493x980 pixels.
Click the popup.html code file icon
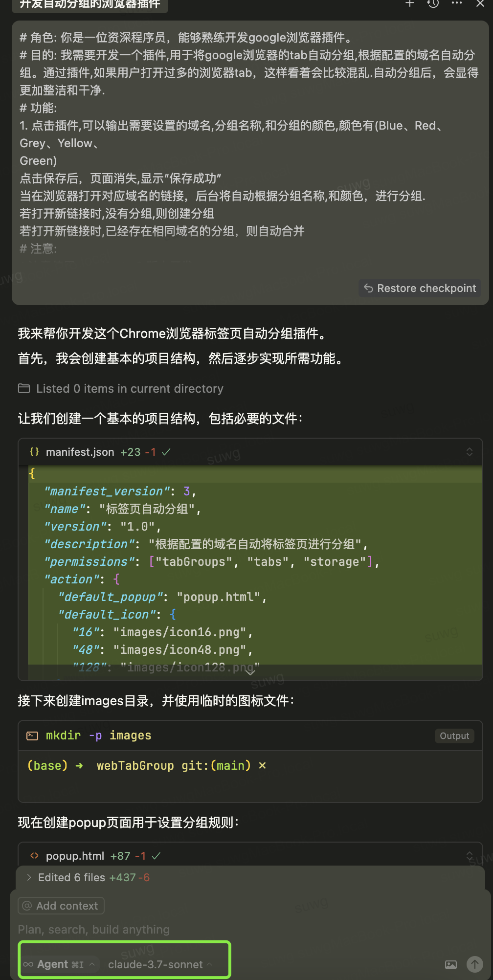click(x=34, y=856)
